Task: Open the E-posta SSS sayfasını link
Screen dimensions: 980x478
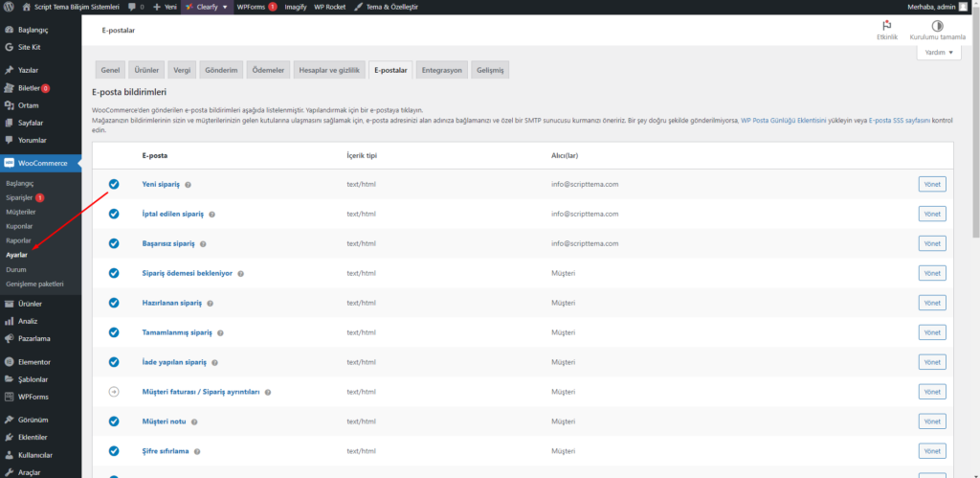Action: pyautogui.click(x=900, y=120)
